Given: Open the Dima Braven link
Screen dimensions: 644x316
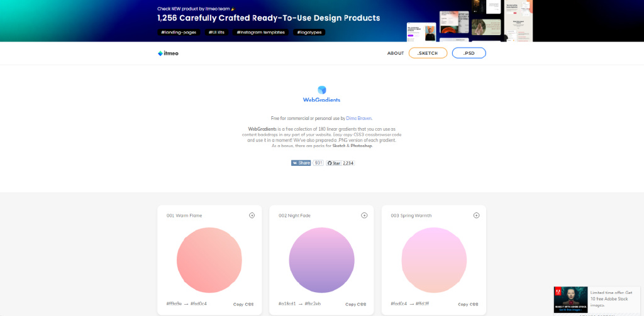Looking at the screenshot, I should click(x=359, y=118).
